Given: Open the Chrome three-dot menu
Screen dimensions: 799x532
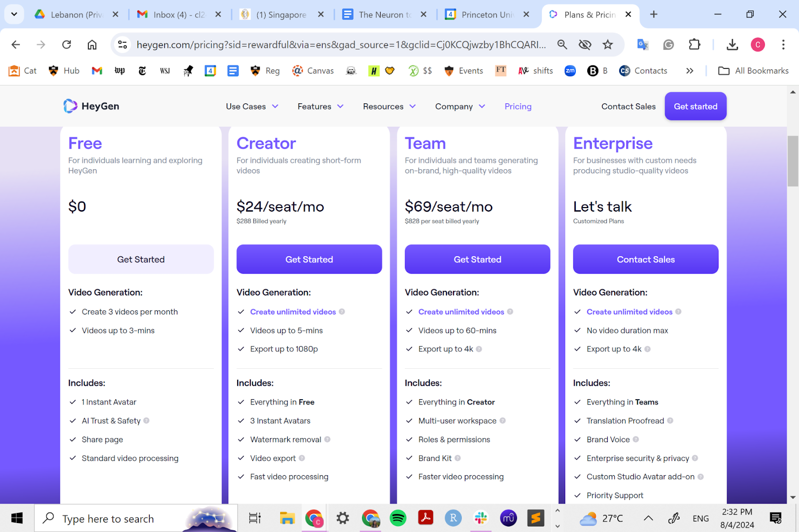Looking at the screenshot, I should 783,45.
